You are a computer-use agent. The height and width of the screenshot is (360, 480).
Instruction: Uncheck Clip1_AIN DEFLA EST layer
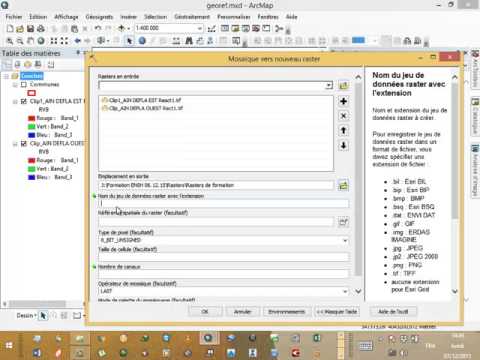click(24, 101)
